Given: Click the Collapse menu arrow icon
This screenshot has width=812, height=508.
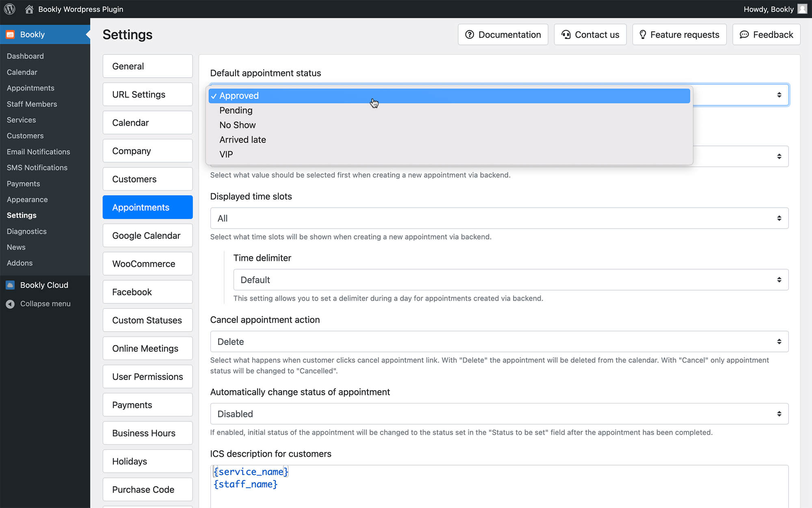Looking at the screenshot, I should pos(10,304).
